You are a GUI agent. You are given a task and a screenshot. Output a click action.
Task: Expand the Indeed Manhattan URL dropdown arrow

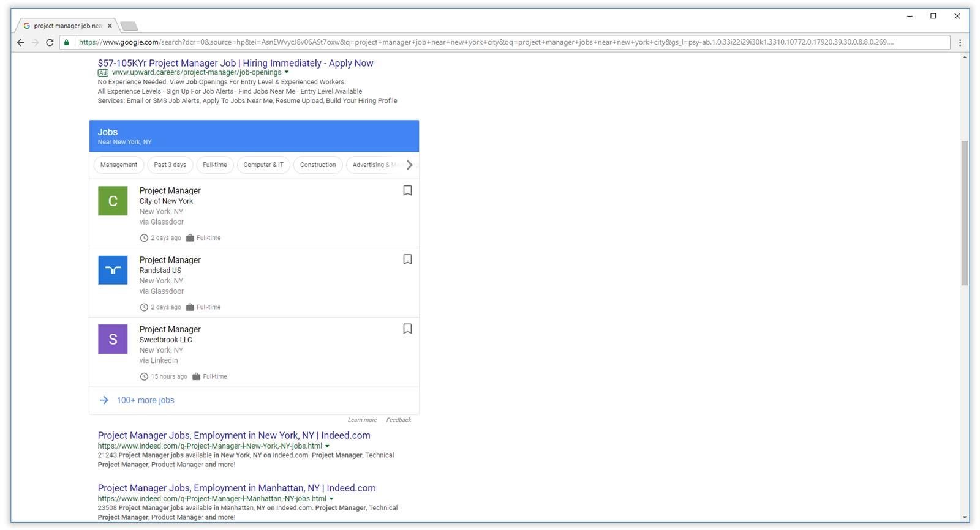[x=331, y=499]
